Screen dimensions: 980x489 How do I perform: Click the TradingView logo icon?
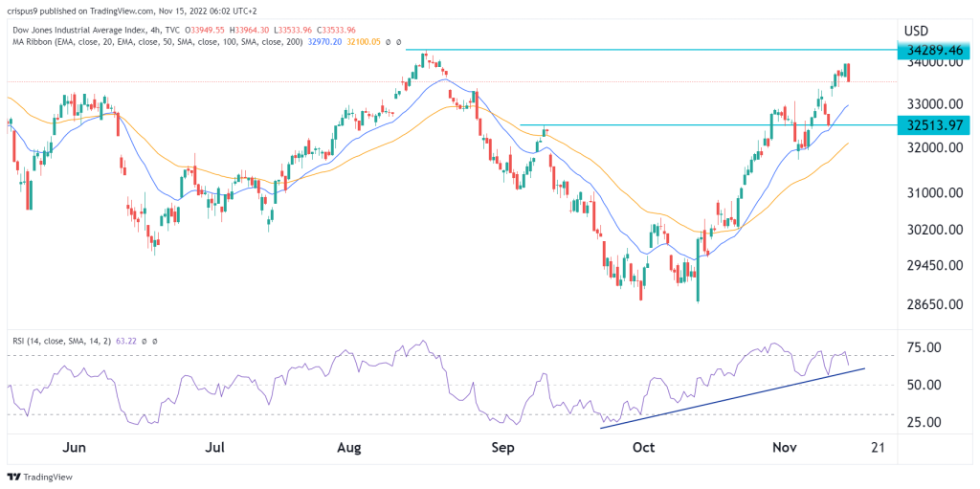14,477
